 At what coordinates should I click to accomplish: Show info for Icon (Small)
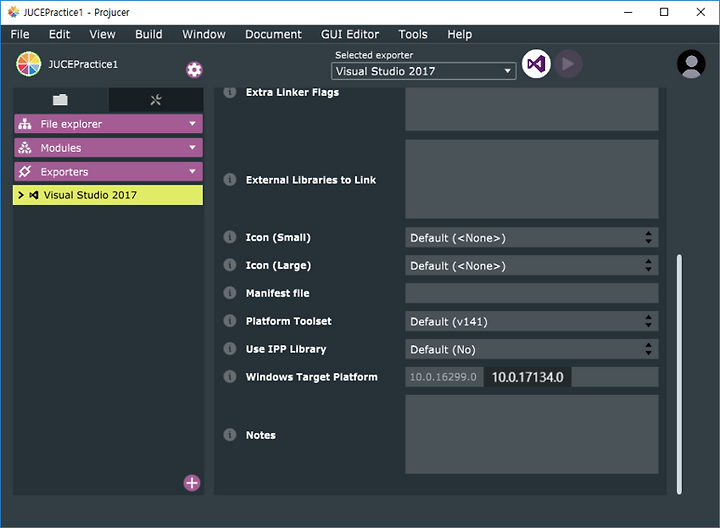point(230,237)
